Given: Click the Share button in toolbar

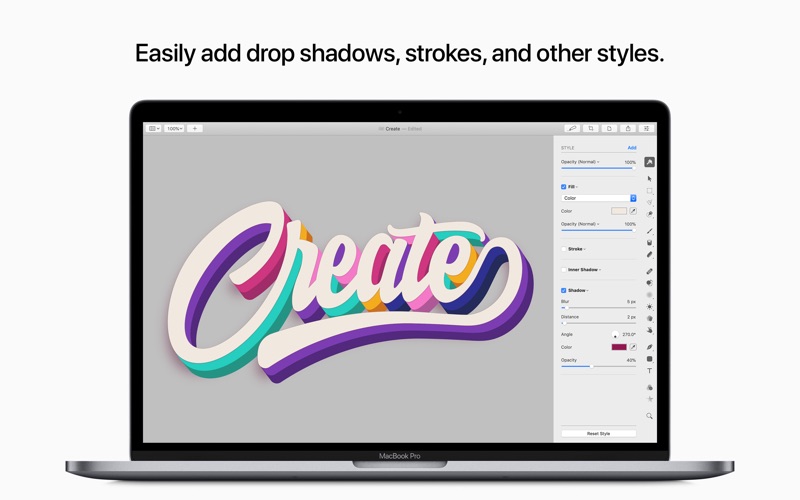Looking at the screenshot, I should pyautogui.click(x=628, y=129).
